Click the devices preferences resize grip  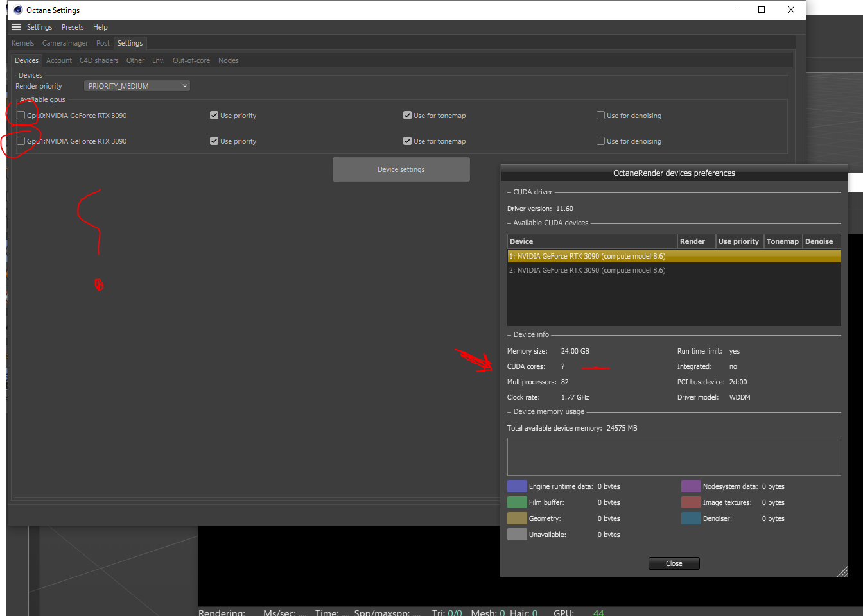point(843,572)
